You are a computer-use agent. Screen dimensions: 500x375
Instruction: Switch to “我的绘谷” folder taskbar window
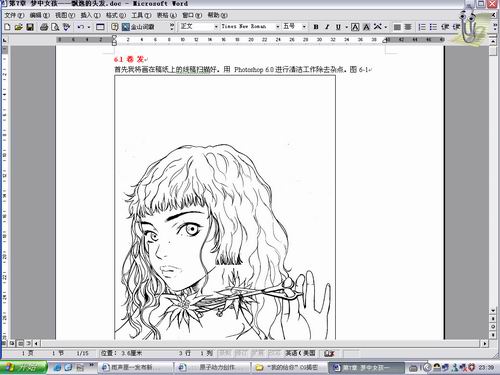point(289,368)
